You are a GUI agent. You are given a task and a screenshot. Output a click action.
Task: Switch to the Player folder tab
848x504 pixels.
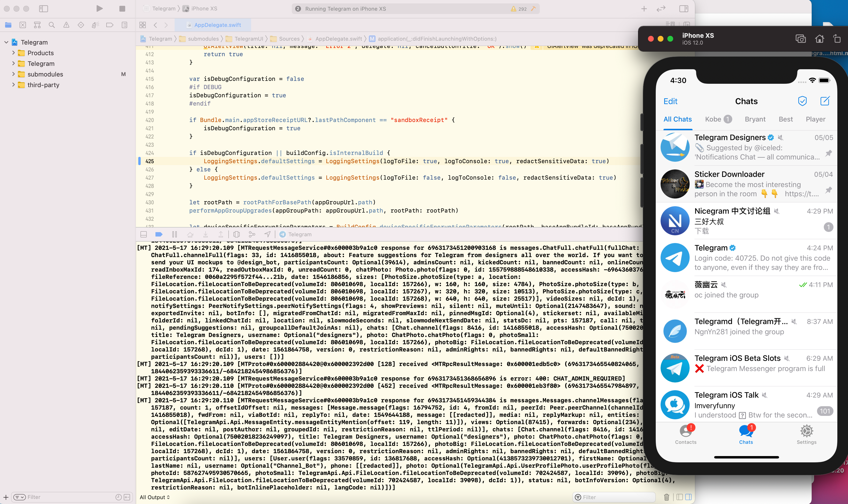point(815,119)
